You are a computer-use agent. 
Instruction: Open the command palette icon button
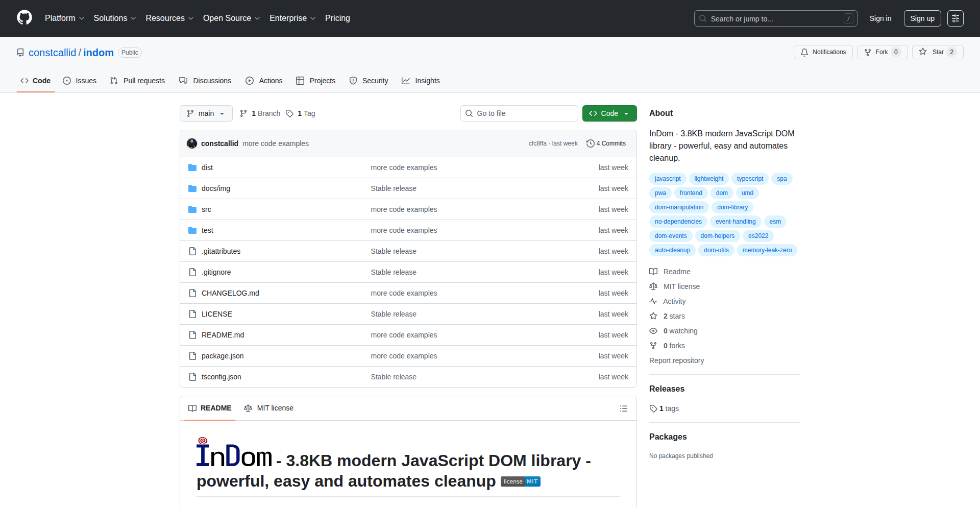(955, 18)
